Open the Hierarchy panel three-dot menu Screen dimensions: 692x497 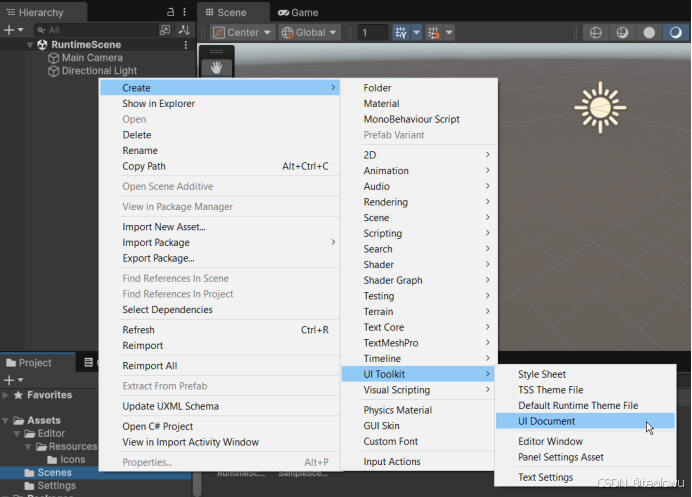[184, 12]
